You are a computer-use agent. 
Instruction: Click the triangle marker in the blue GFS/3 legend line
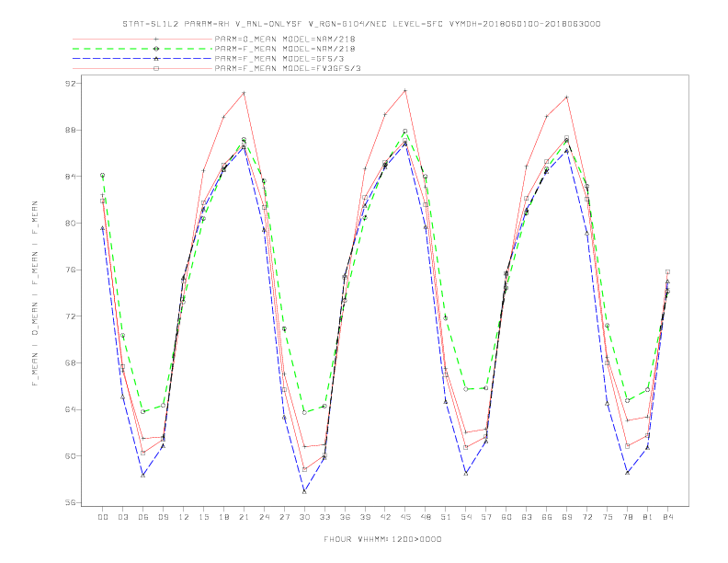pos(156,59)
